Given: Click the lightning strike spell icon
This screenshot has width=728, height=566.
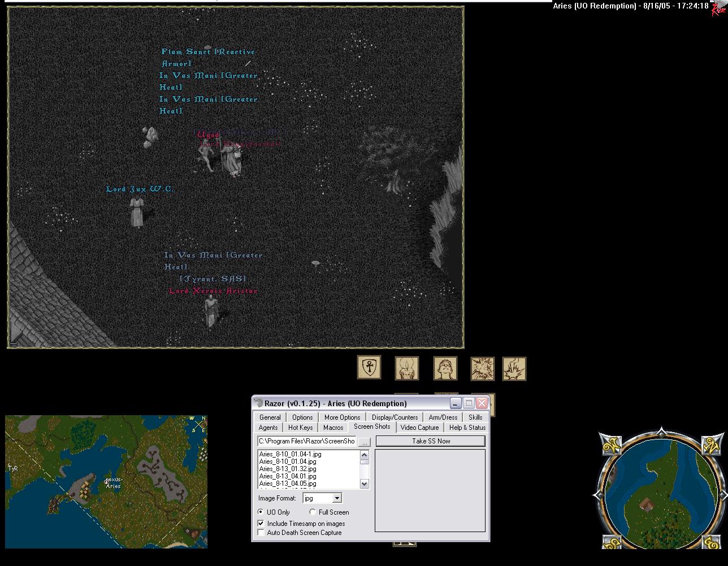Looking at the screenshot, I should tap(514, 369).
